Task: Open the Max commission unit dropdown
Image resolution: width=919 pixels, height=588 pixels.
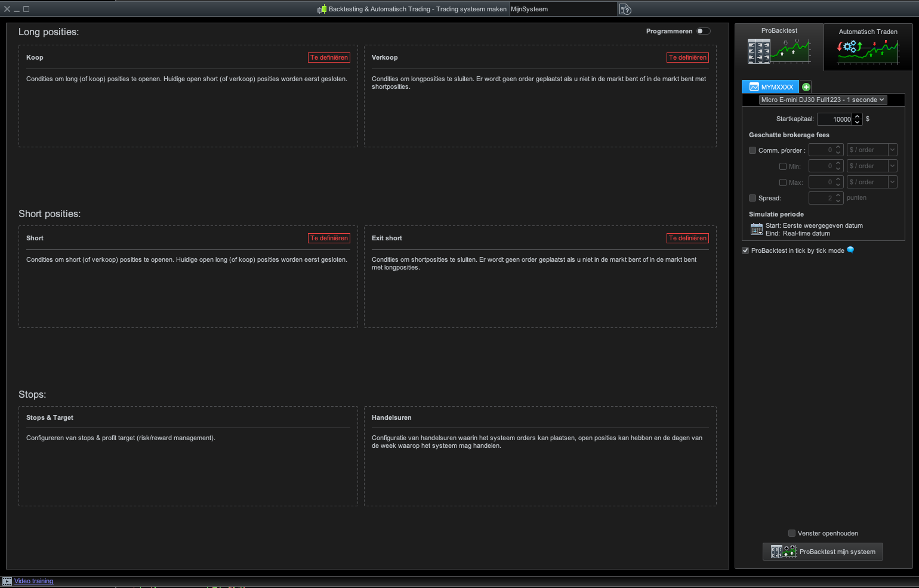Action: (872, 182)
